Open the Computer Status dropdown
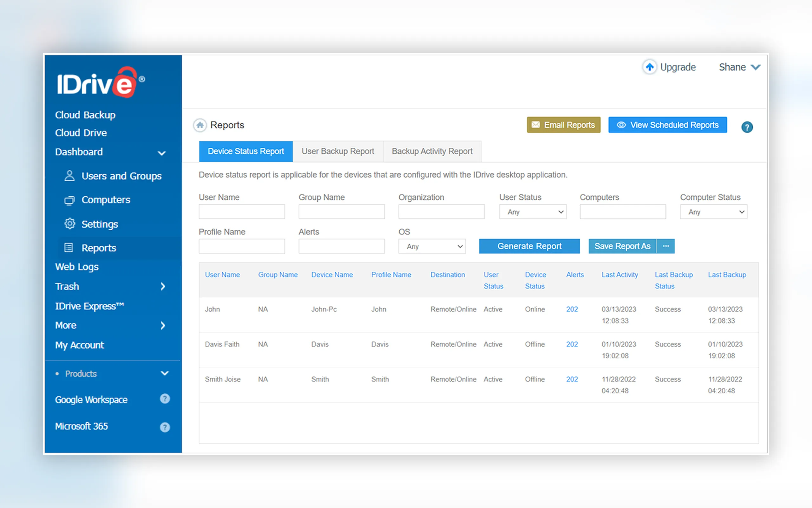This screenshot has height=508, width=812. [714, 212]
